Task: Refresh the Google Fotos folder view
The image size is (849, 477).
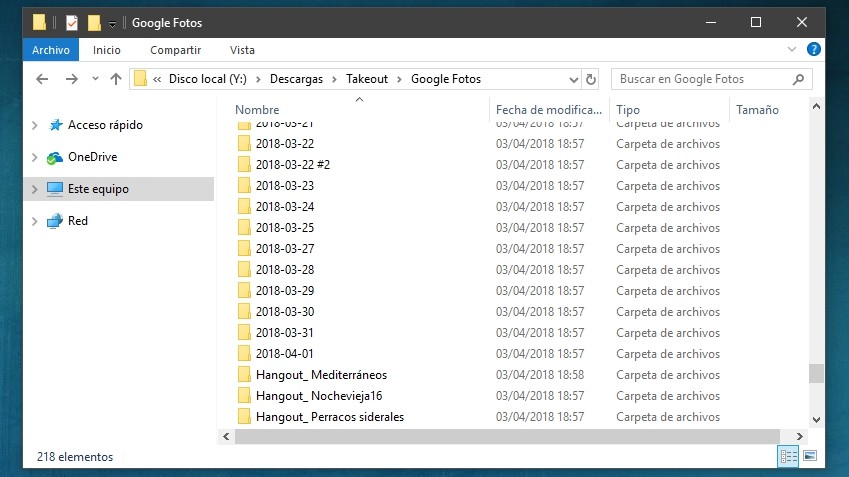Action: 591,79
